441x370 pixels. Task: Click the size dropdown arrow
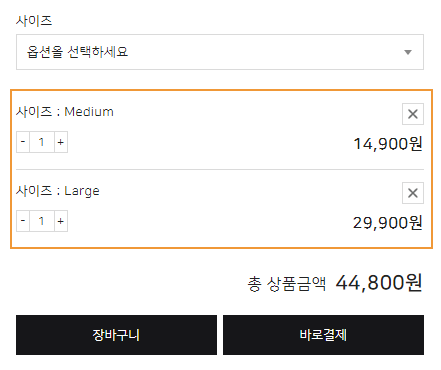(x=408, y=52)
